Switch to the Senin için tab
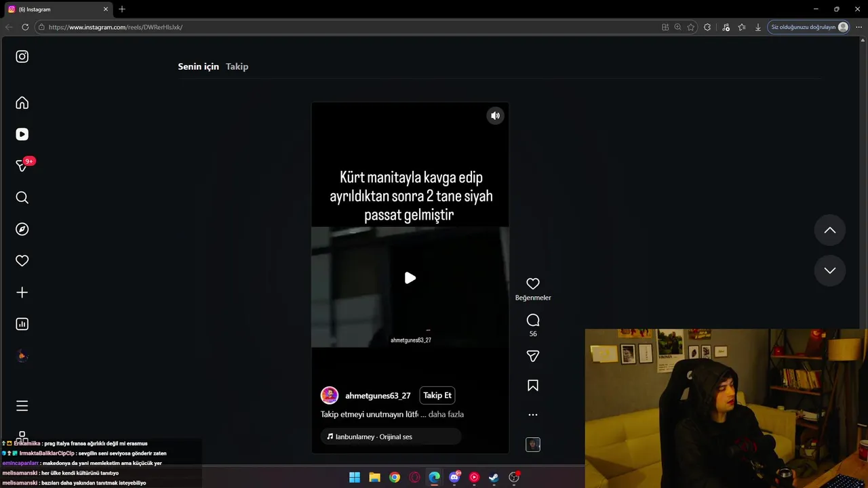 coord(198,66)
